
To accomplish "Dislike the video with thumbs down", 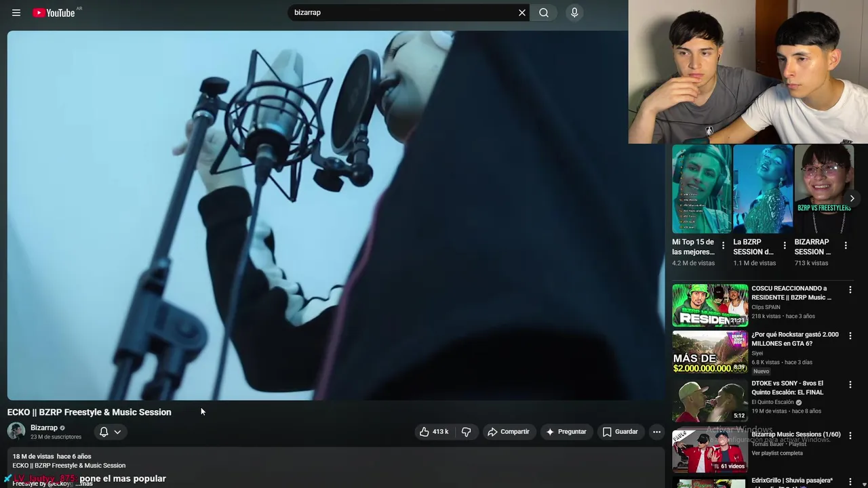I will (x=466, y=432).
